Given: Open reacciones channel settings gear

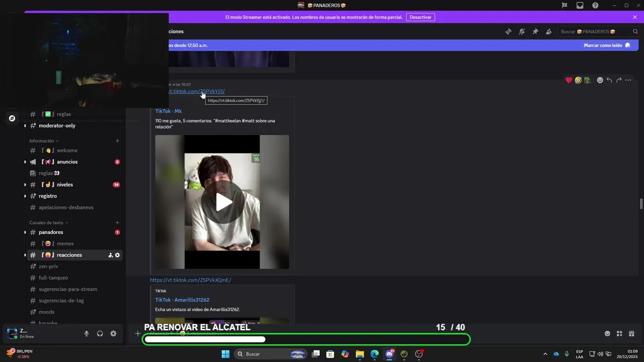Looking at the screenshot, I should [118, 255].
